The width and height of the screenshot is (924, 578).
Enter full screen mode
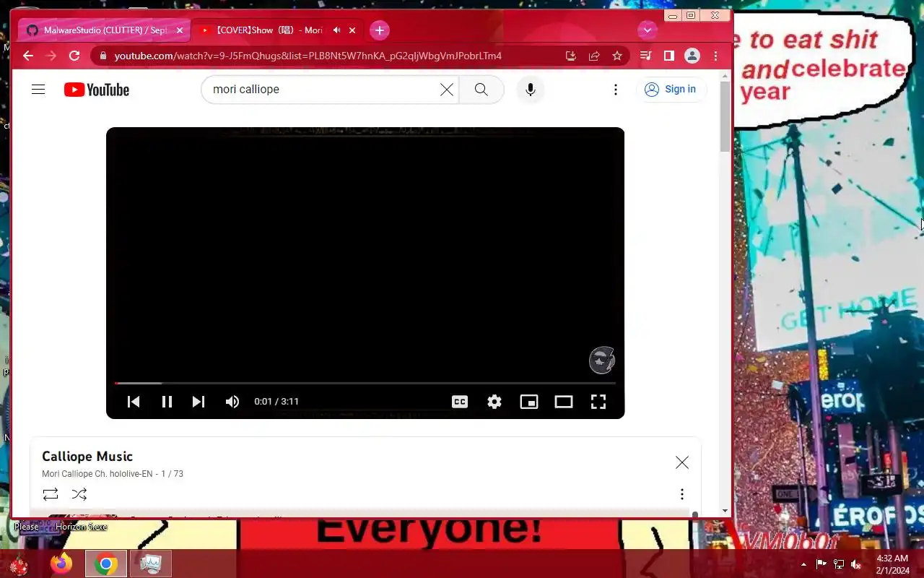pyautogui.click(x=598, y=402)
